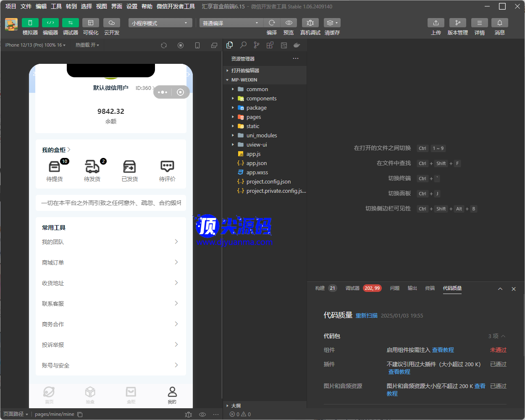Open the 小程序模式 mode dropdown
The image size is (525, 420).
coord(160,23)
